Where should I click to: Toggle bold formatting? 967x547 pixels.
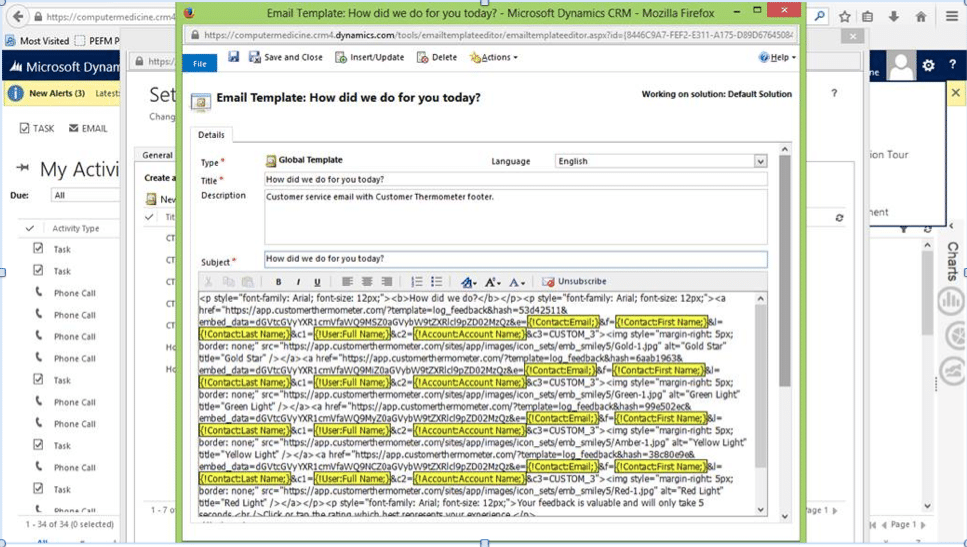pyautogui.click(x=279, y=282)
